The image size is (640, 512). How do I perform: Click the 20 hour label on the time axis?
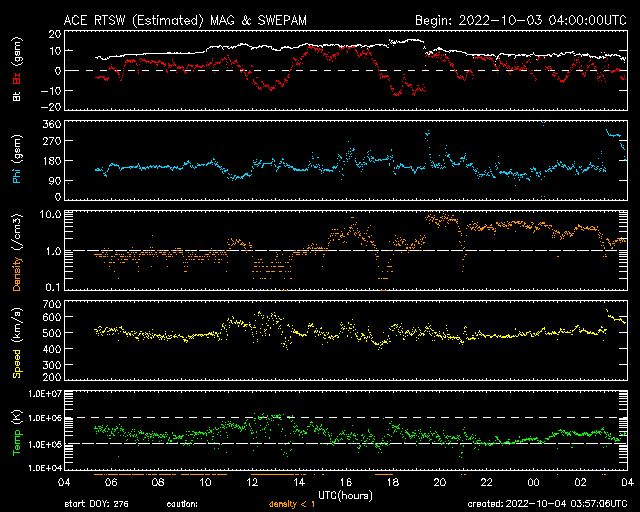point(440,482)
